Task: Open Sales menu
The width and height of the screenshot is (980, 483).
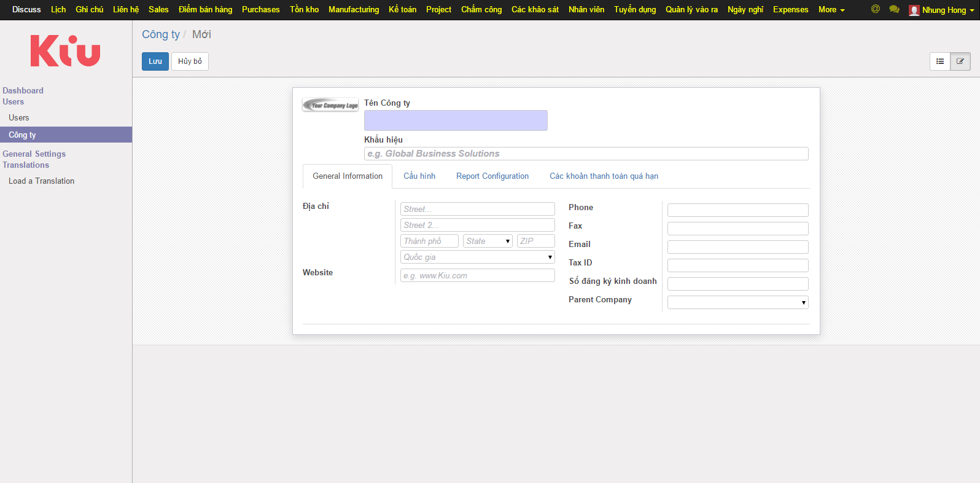Action: pyautogui.click(x=158, y=10)
